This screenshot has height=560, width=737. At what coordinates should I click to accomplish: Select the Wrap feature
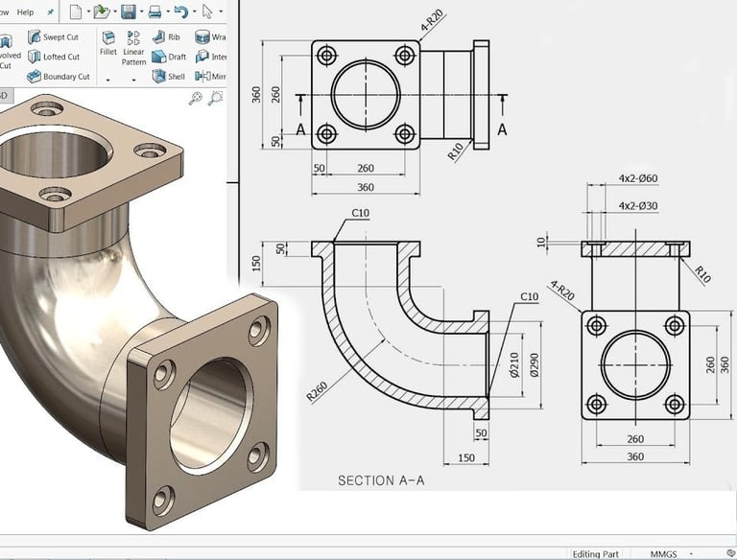[210, 37]
